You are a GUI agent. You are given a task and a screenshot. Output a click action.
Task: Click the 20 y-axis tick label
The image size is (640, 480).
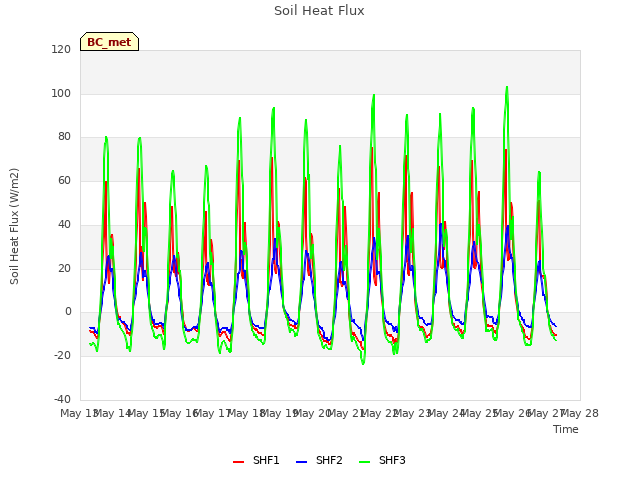tap(64, 269)
